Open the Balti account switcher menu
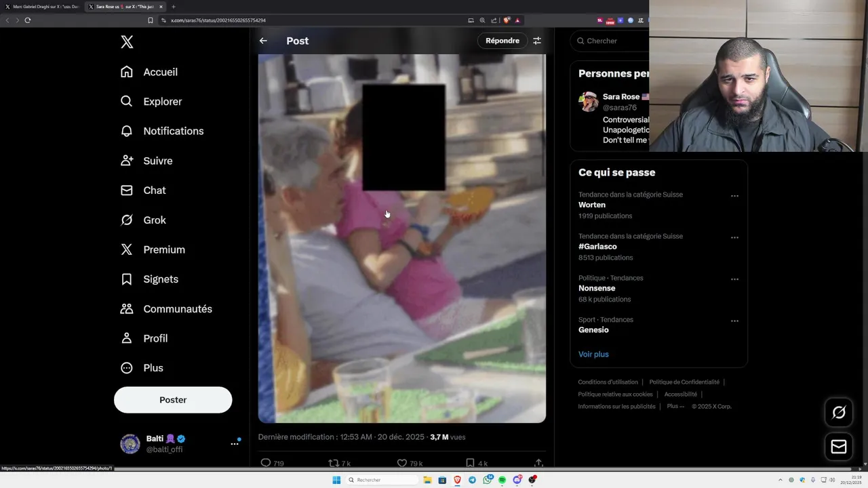 (x=235, y=444)
